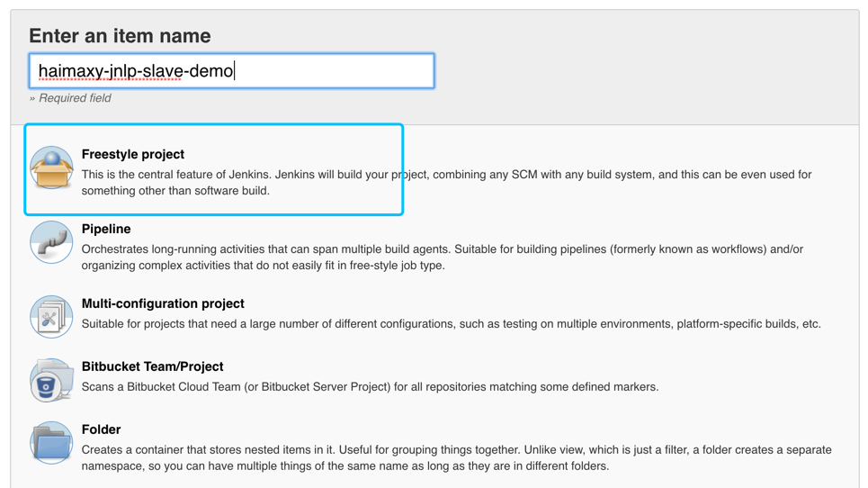868x488 pixels.
Task: Click the typed text 'haimaxy-jnlp-slave-demo'
Action: click(136, 71)
